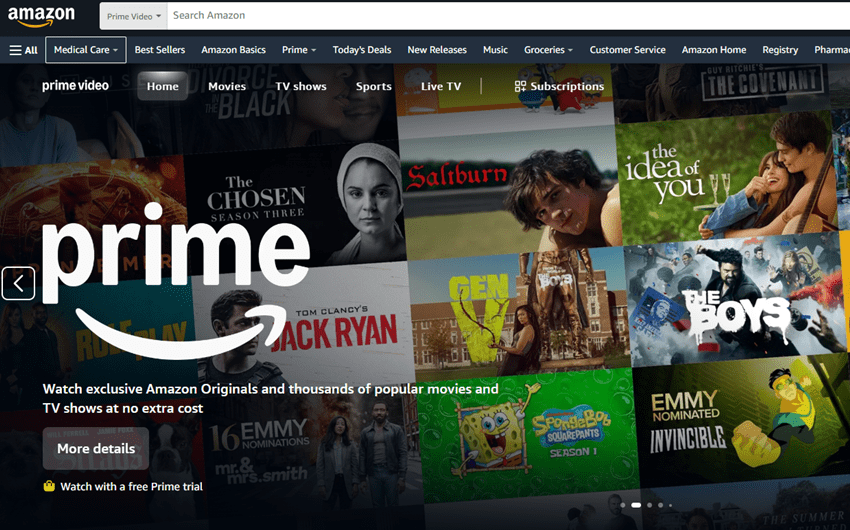The height and width of the screenshot is (530, 850).
Task: Open the Gen V poster
Action: (519, 313)
